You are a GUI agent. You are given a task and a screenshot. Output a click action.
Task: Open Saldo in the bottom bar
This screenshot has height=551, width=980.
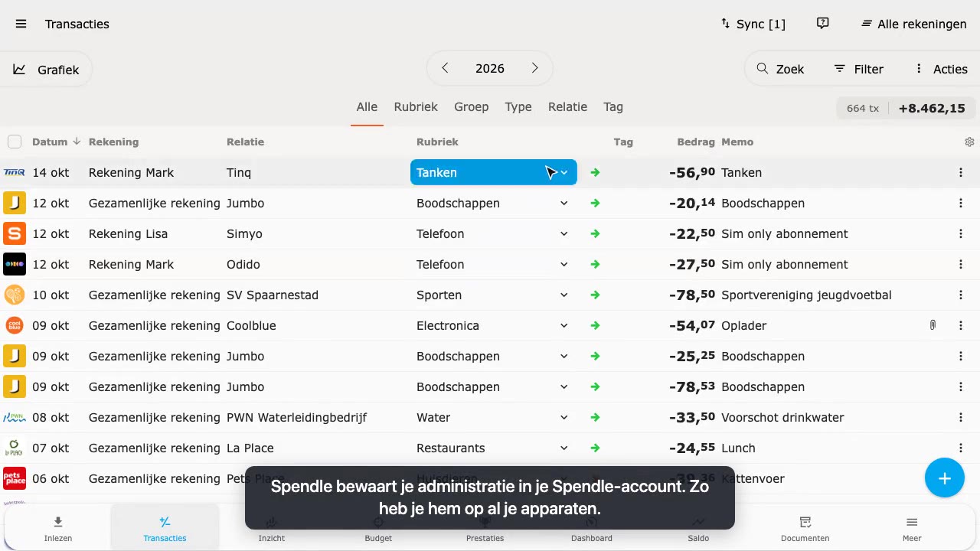click(x=698, y=529)
